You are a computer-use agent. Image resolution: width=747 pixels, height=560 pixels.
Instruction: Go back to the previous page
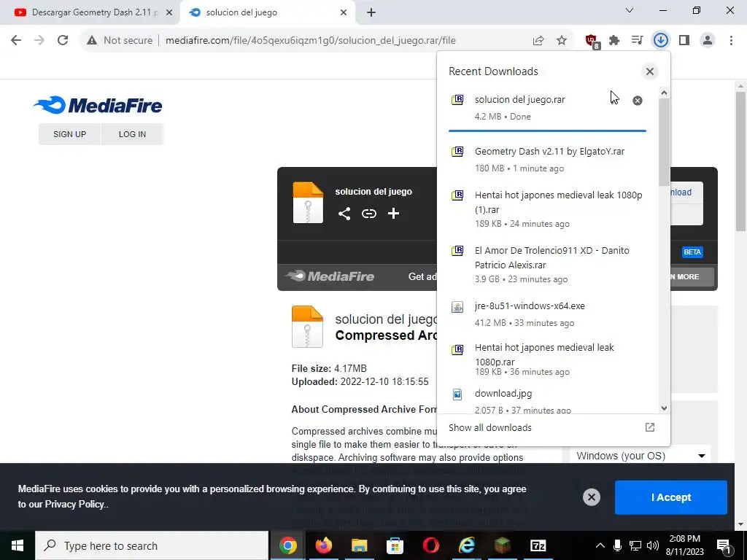point(16,40)
